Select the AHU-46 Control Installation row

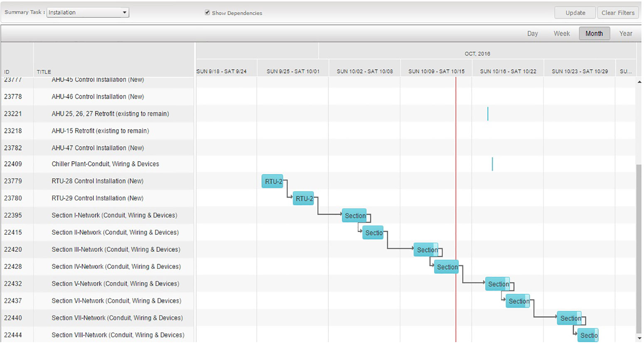(98, 96)
